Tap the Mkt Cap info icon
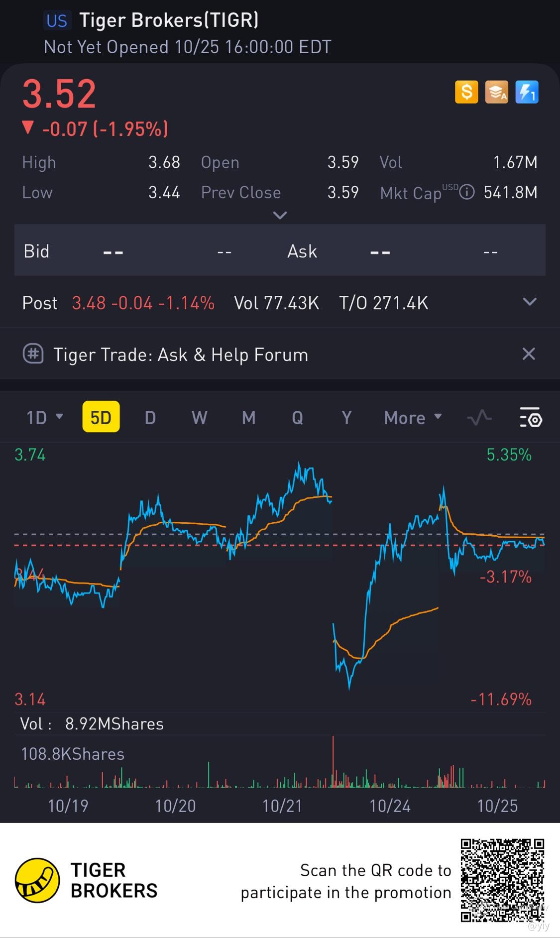This screenshot has width=560, height=938. (466, 192)
